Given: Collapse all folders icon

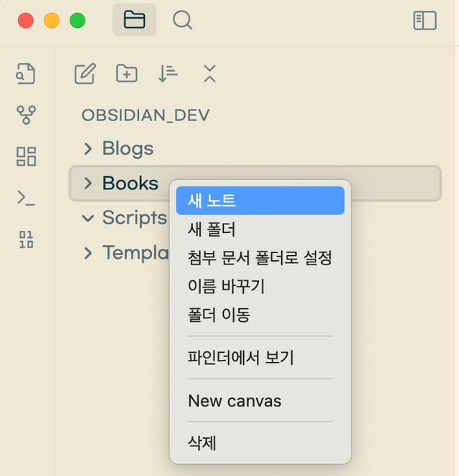Looking at the screenshot, I should pyautogui.click(x=209, y=73).
